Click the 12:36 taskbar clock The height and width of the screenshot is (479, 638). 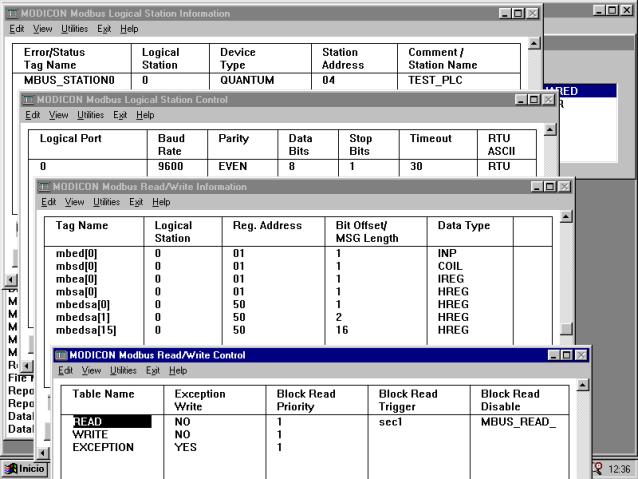619,469
